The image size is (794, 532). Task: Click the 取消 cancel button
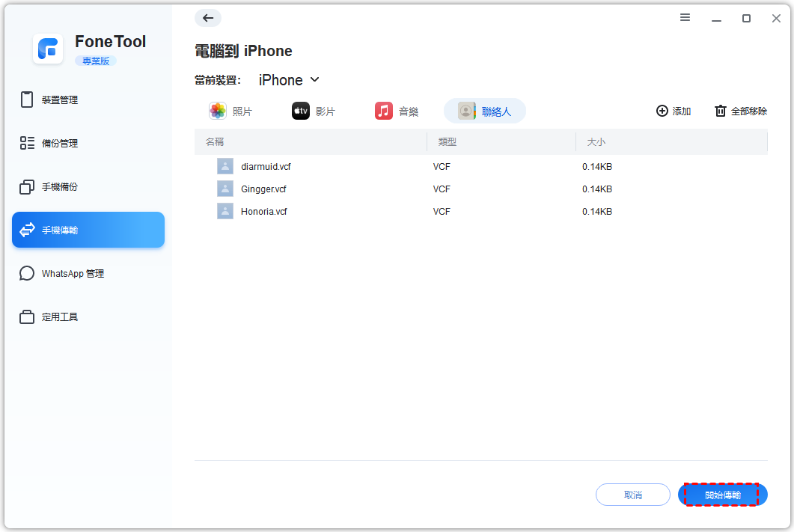click(x=632, y=495)
